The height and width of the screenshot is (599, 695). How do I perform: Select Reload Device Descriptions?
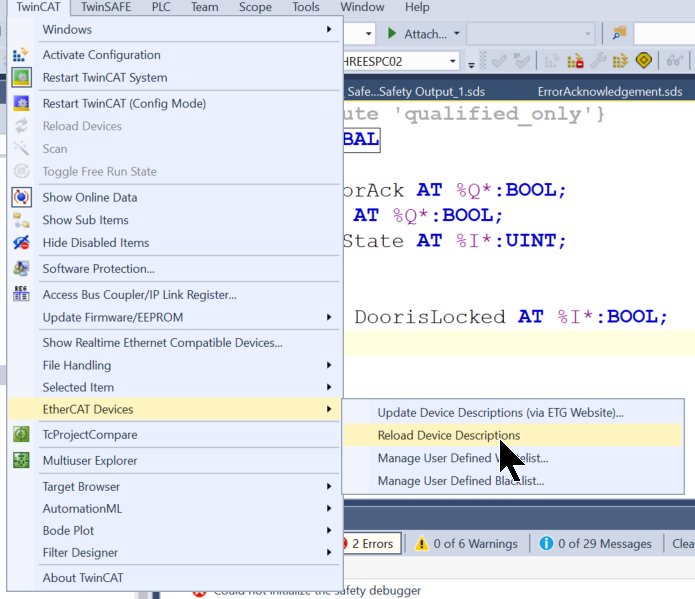513,435
